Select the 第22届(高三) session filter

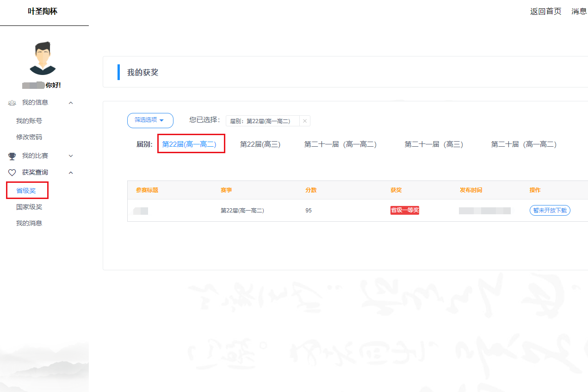pyautogui.click(x=260, y=144)
